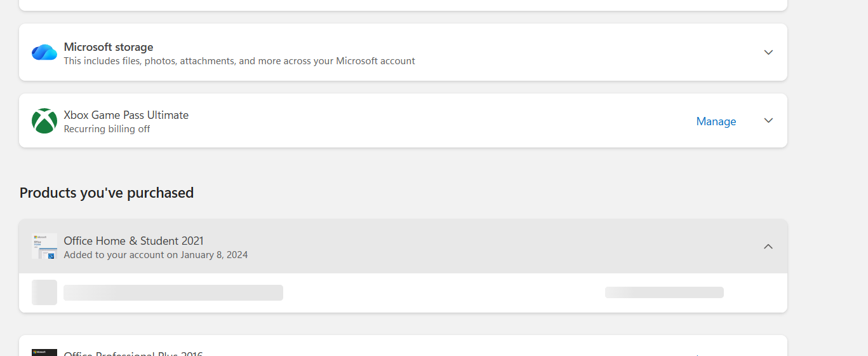Viewport: 868px width, 356px height.
Task: Click the long loading placeholder bar
Action: 173,292
